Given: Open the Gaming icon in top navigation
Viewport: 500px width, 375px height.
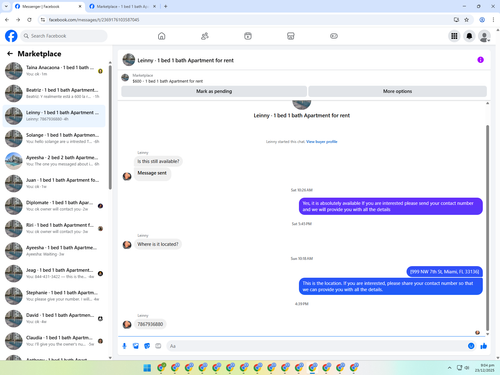Looking at the screenshot, I should click(x=334, y=36).
